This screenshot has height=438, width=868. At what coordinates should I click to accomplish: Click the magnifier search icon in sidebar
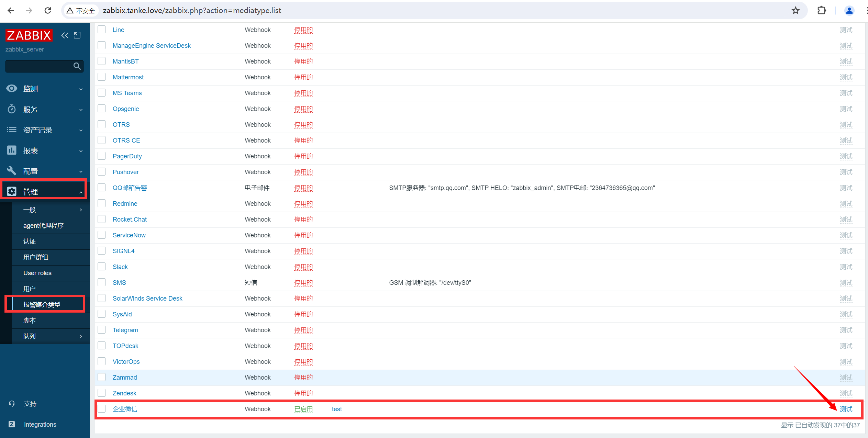pos(77,66)
